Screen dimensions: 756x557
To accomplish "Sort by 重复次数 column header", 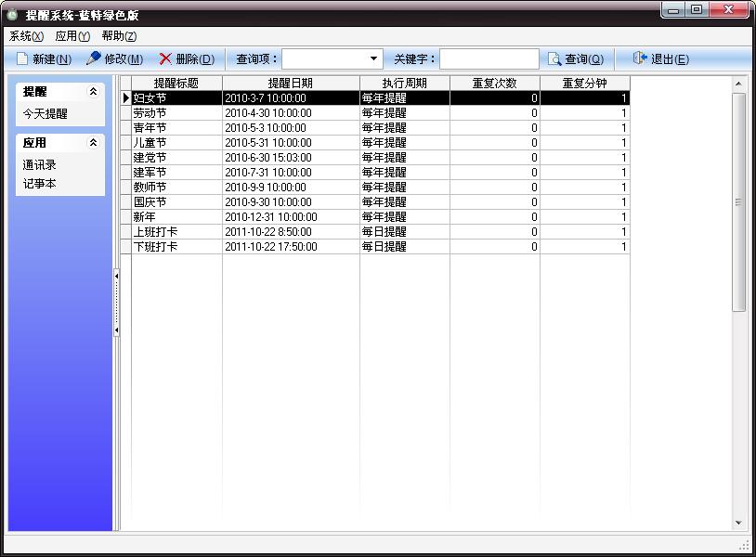I will tap(495, 83).
